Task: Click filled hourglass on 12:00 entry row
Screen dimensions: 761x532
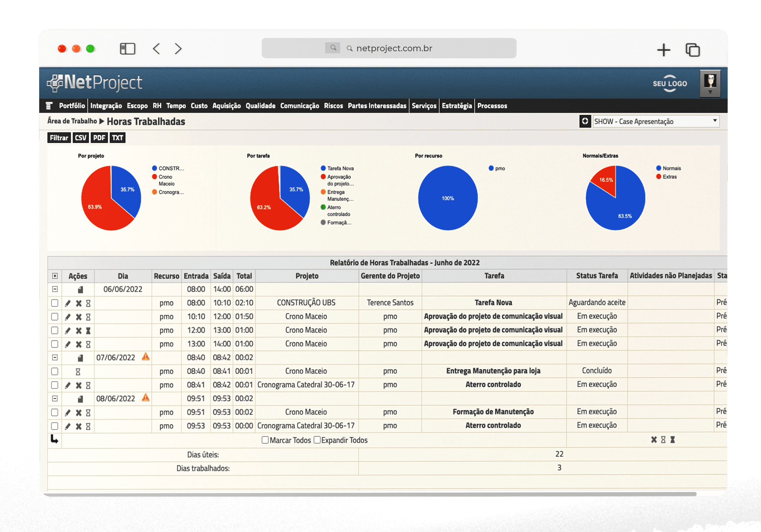Action: click(x=88, y=331)
